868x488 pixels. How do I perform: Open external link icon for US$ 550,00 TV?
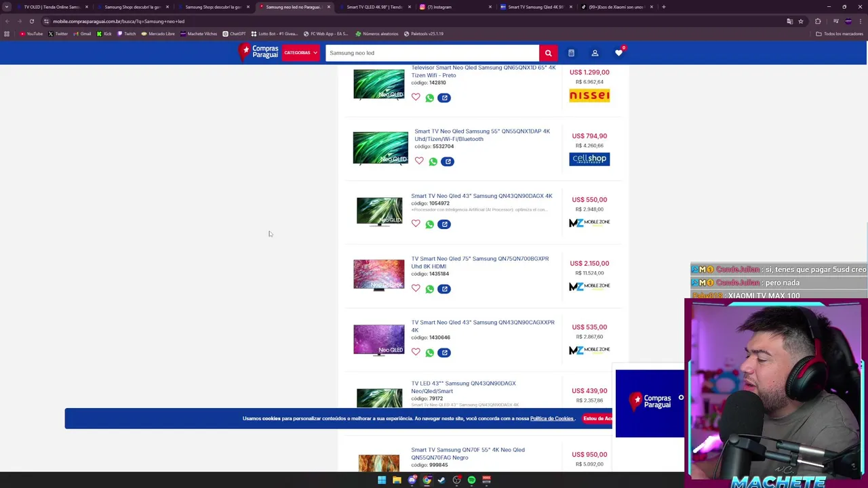pos(444,224)
